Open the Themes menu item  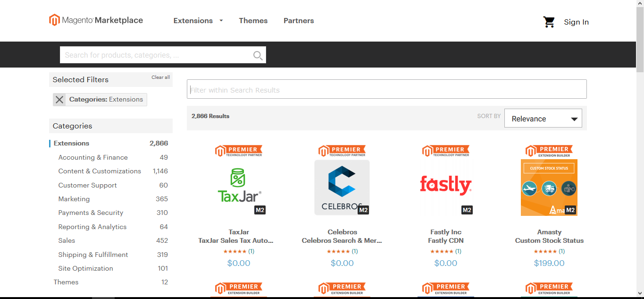point(253,21)
